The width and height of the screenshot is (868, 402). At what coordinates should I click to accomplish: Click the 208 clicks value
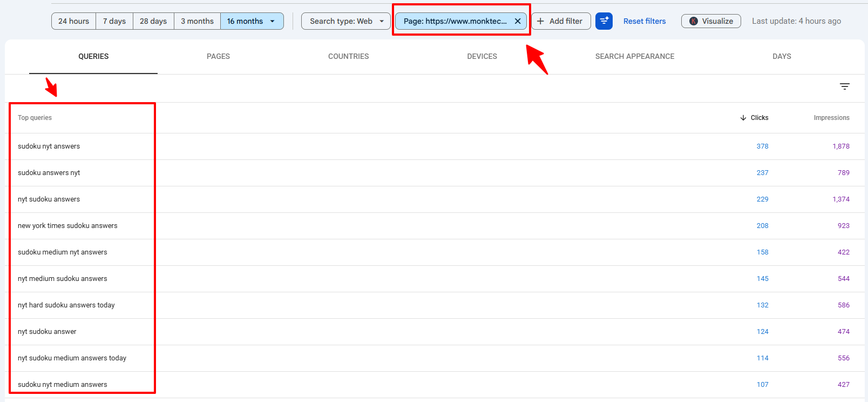[x=762, y=226]
